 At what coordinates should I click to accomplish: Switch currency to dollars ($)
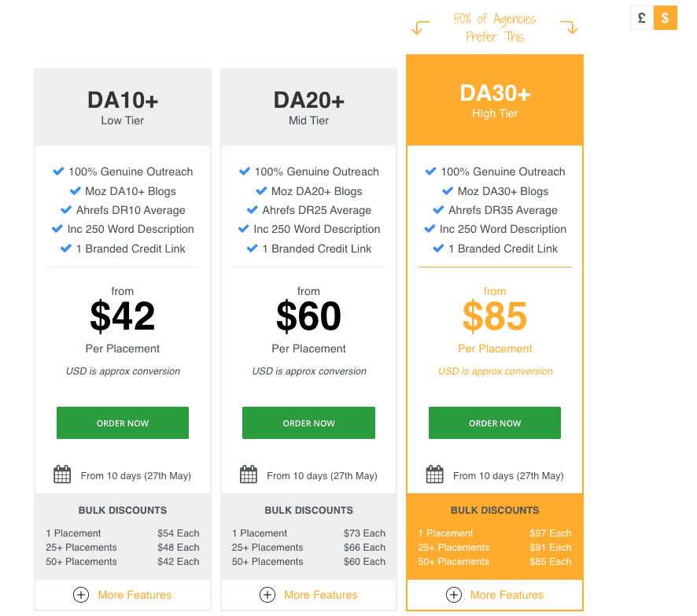point(666,18)
